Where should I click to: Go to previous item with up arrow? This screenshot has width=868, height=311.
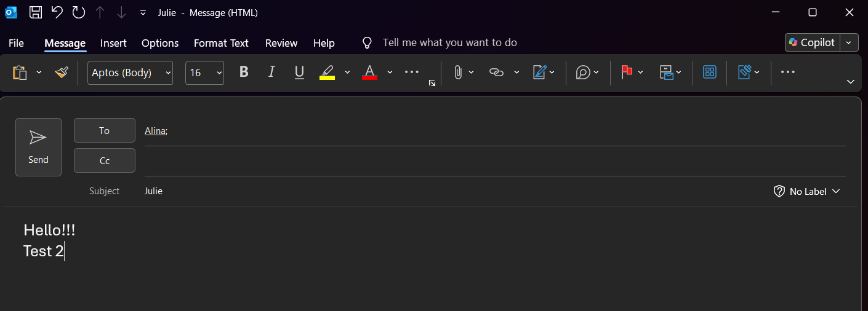click(x=100, y=12)
